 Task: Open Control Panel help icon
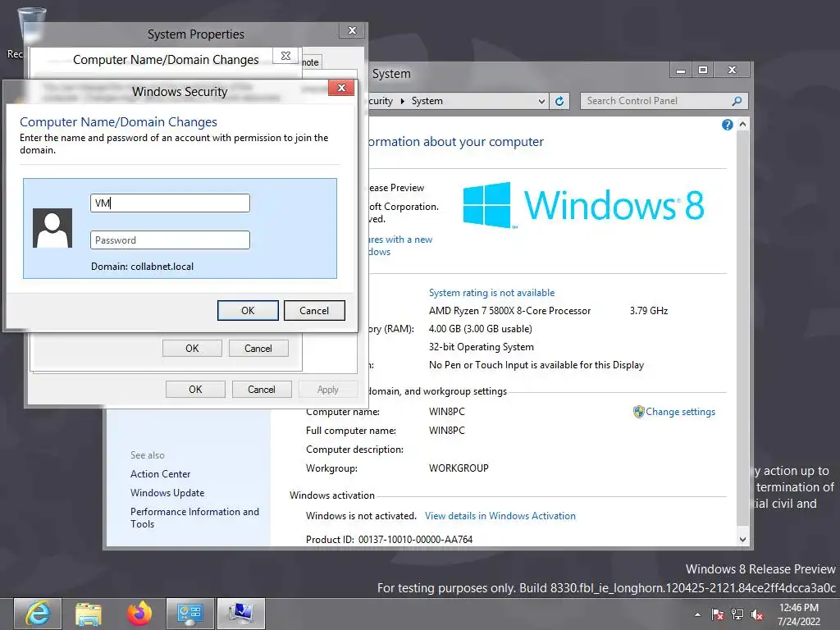[727, 125]
